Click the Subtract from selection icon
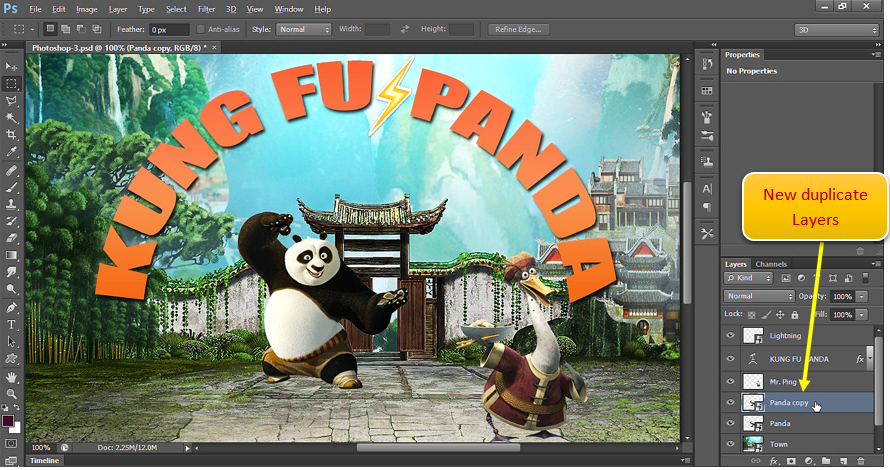The width and height of the screenshot is (890, 470). click(81, 29)
